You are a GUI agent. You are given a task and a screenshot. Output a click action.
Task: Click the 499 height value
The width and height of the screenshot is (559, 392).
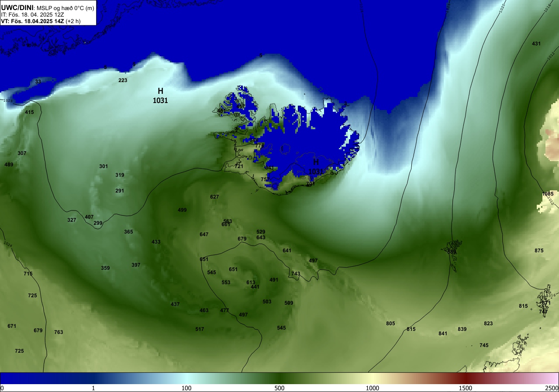(x=182, y=210)
